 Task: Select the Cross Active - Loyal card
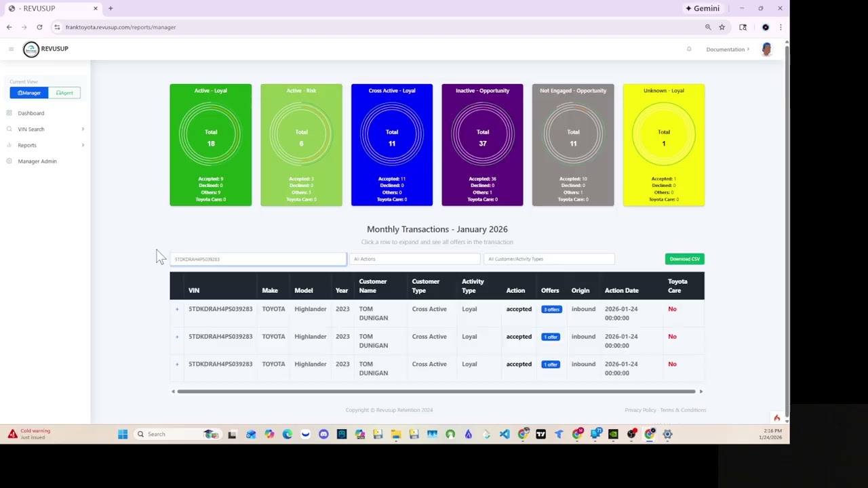coord(392,144)
